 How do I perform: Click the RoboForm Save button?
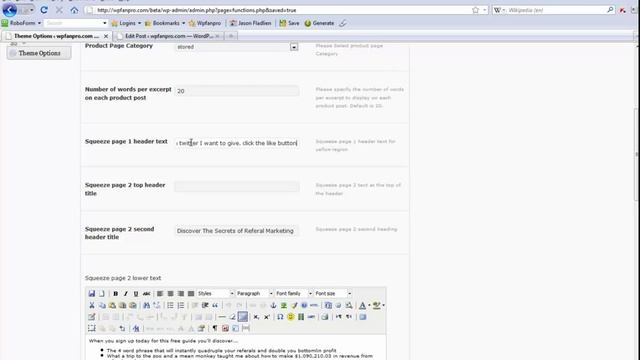click(x=289, y=23)
